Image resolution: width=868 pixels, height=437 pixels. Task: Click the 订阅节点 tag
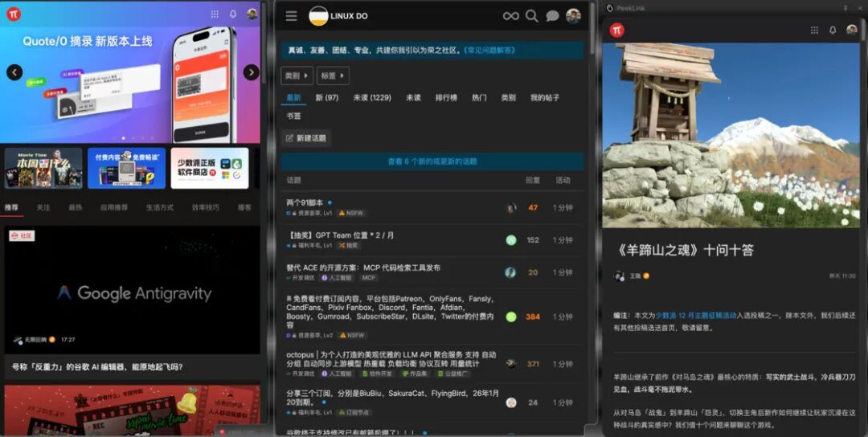point(354,413)
